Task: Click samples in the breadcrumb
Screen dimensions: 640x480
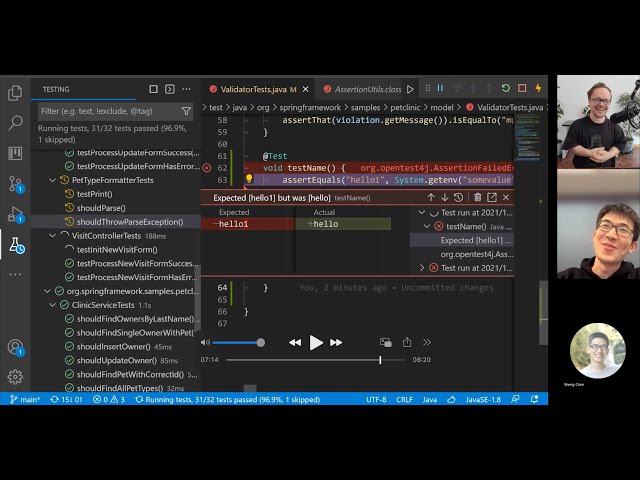Action: pos(365,107)
